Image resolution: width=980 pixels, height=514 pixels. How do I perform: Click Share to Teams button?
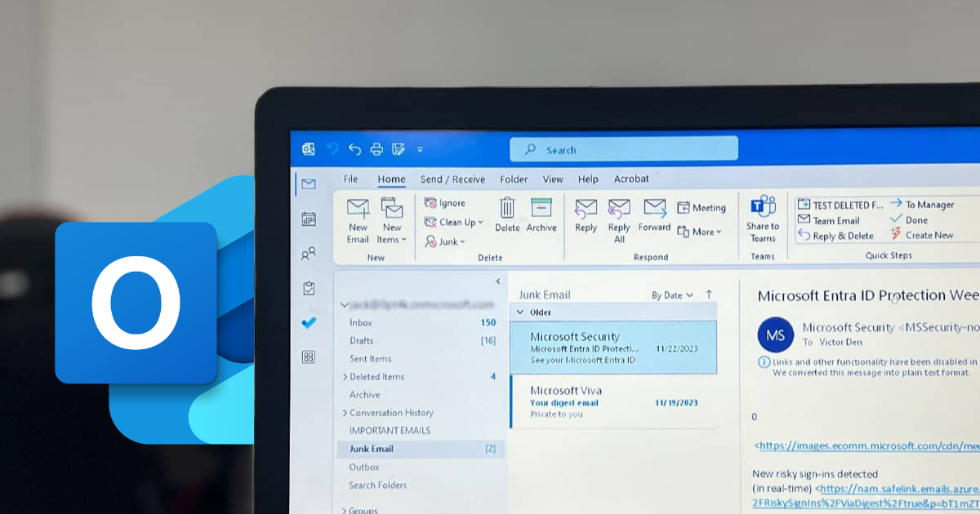[763, 219]
